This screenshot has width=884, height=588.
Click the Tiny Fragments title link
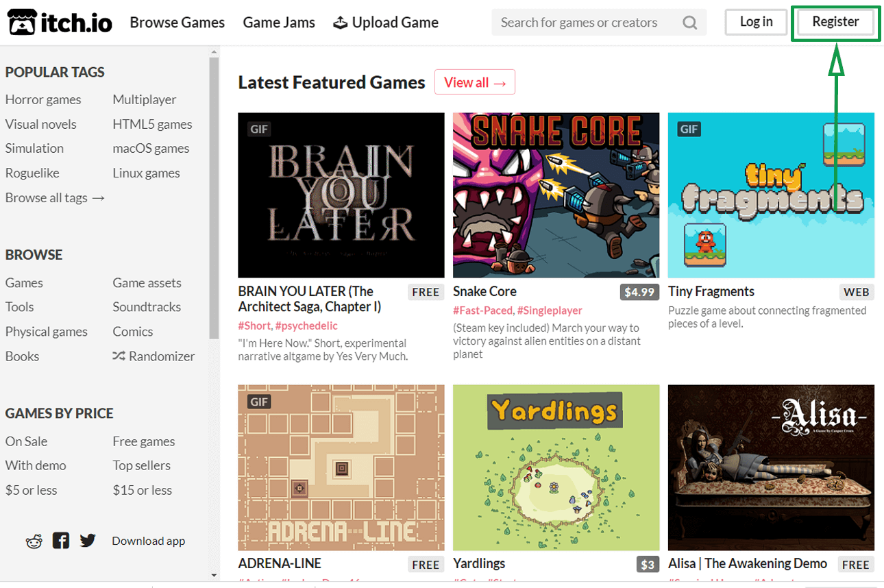[711, 291]
